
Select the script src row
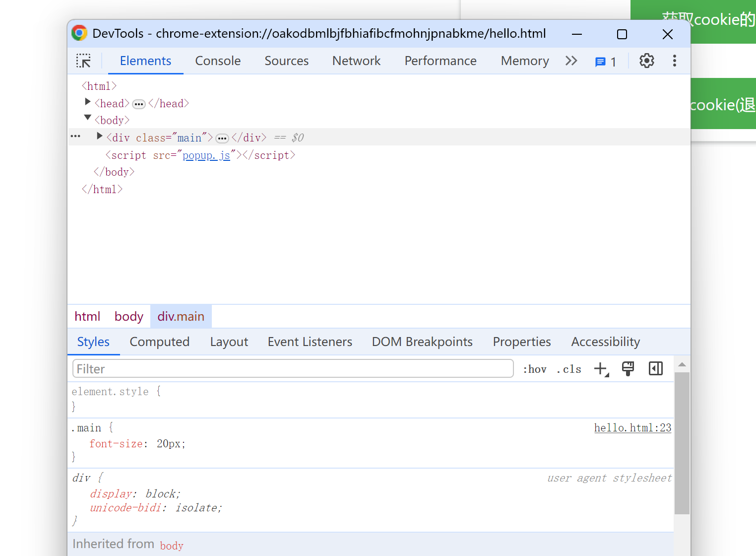pos(200,155)
